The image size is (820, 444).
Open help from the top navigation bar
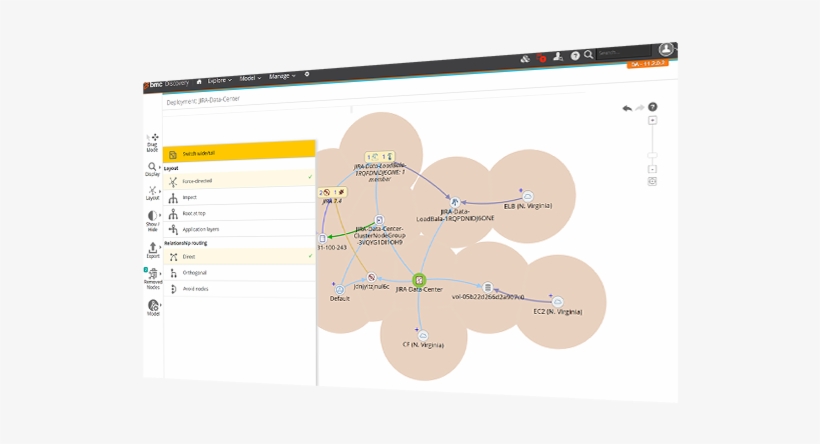(x=575, y=55)
